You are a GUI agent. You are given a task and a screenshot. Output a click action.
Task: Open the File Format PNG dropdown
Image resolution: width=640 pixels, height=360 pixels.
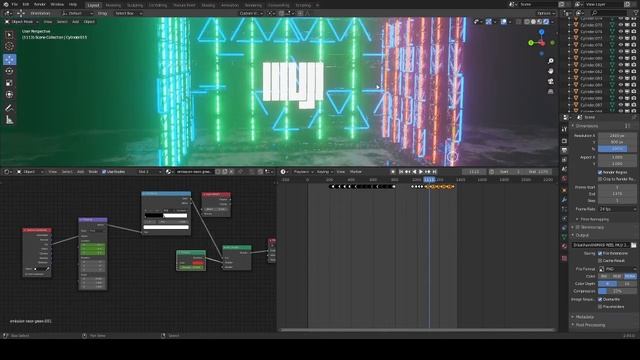(x=617, y=269)
